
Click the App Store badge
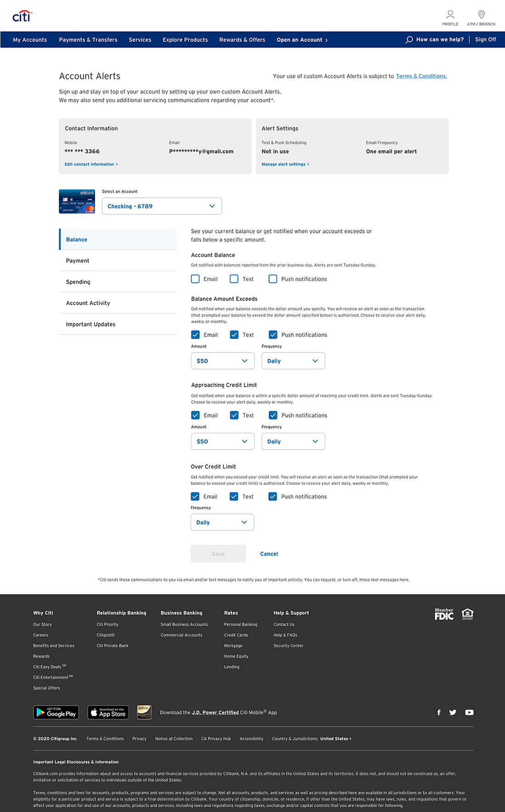(x=108, y=712)
